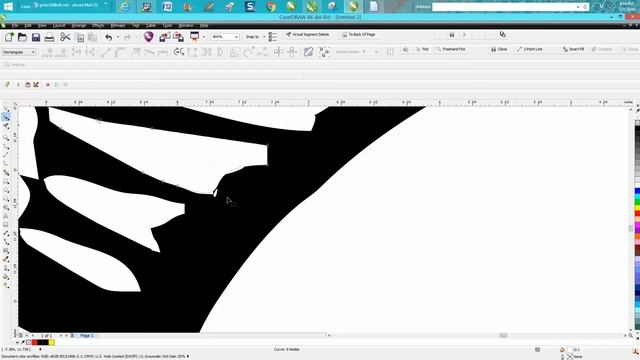Click the red record macro icon

click(47, 84)
